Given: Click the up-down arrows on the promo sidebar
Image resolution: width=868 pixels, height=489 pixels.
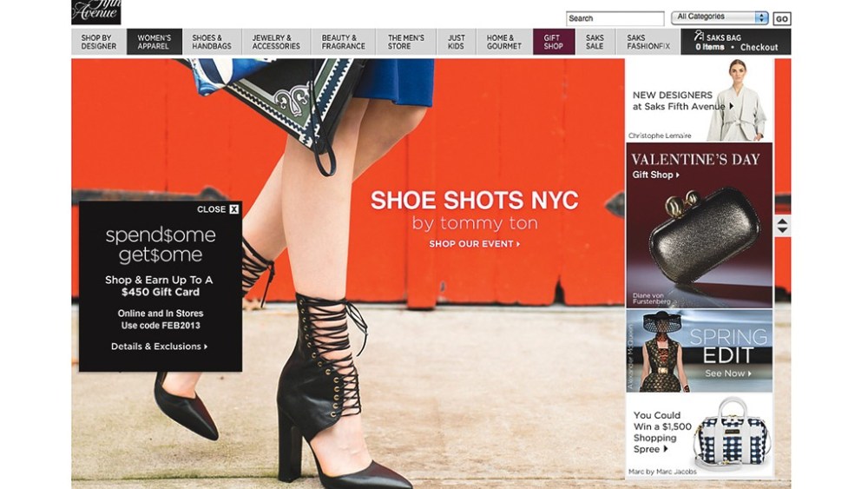Looking at the screenshot, I should pyautogui.click(x=782, y=226).
